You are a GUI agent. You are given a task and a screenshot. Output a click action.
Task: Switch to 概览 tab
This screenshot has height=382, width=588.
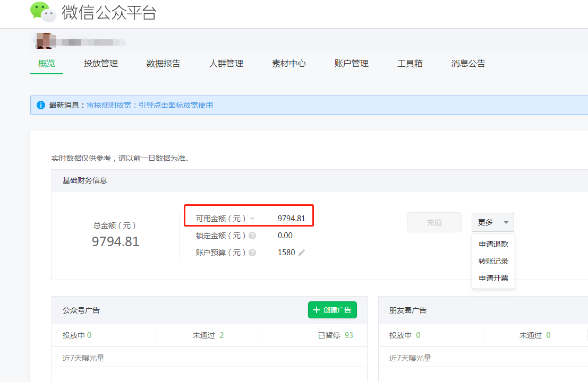click(x=47, y=64)
